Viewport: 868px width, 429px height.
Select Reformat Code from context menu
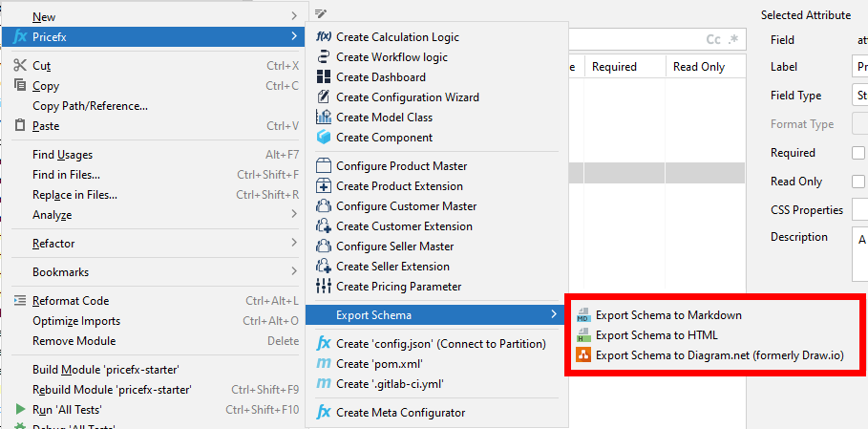pos(71,301)
